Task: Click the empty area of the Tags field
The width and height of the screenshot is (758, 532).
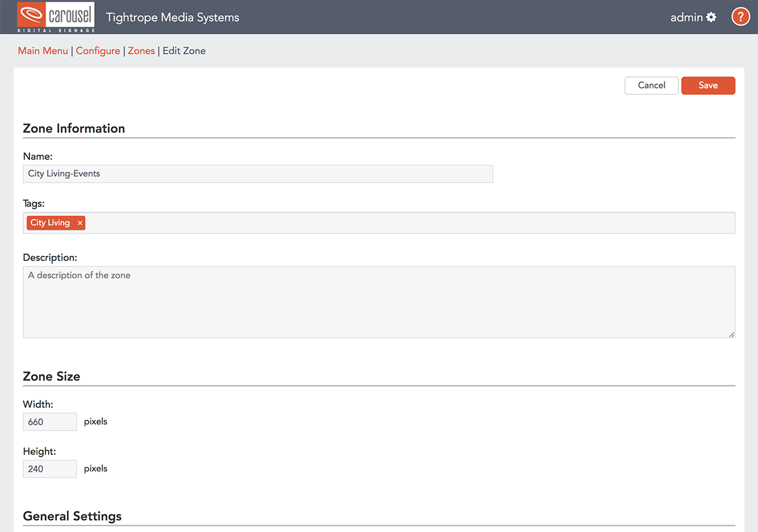Action: pos(411,223)
